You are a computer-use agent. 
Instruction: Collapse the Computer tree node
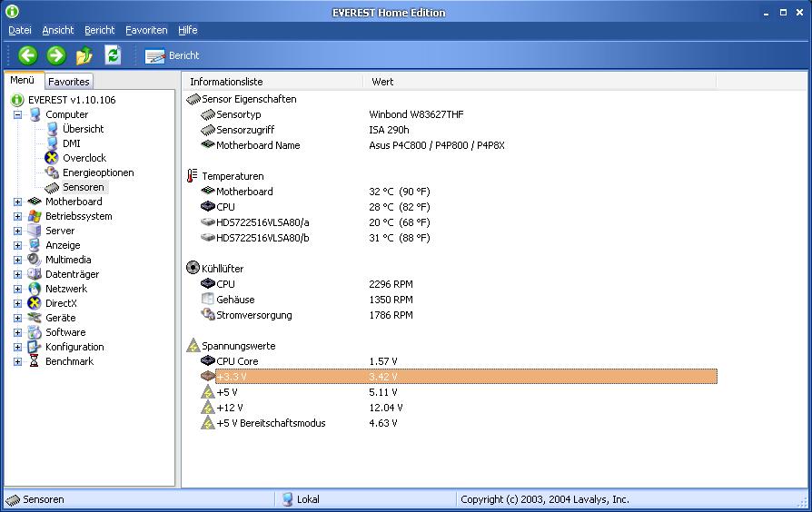[x=17, y=114]
